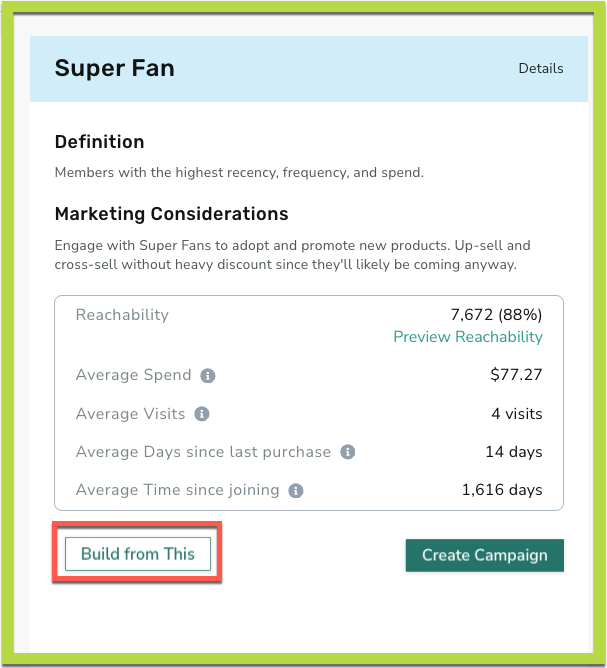Click the Average Spend info icon
Screen dimensions: 607x668
208,376
